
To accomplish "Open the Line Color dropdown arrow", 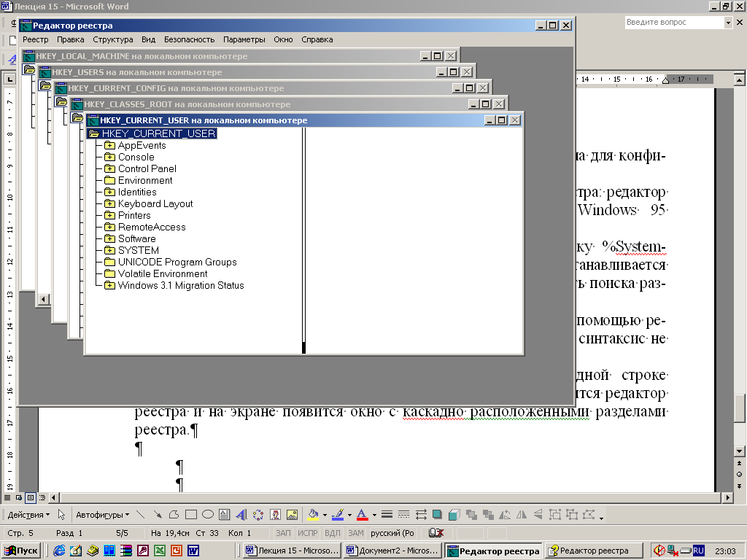I will click(349, 515).
